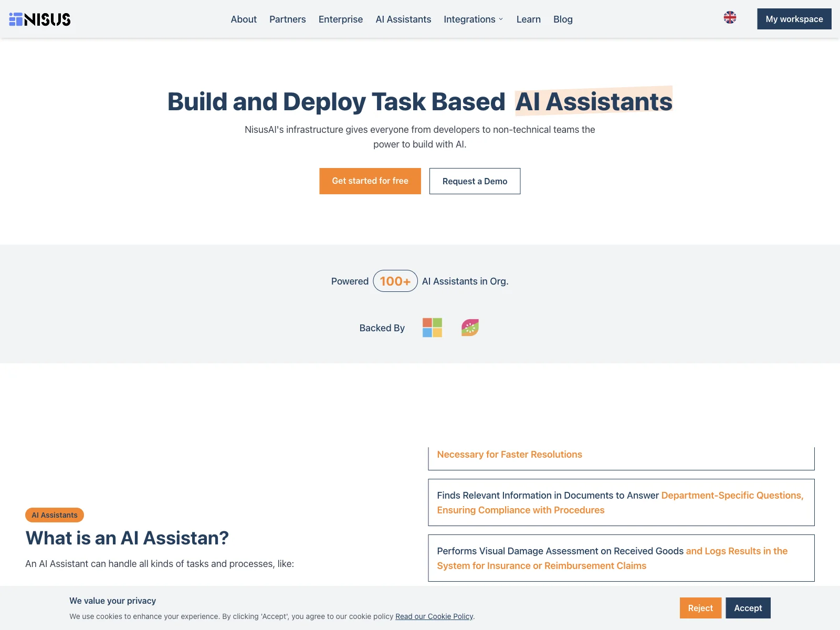Open the About menu item

pos(244,19)
